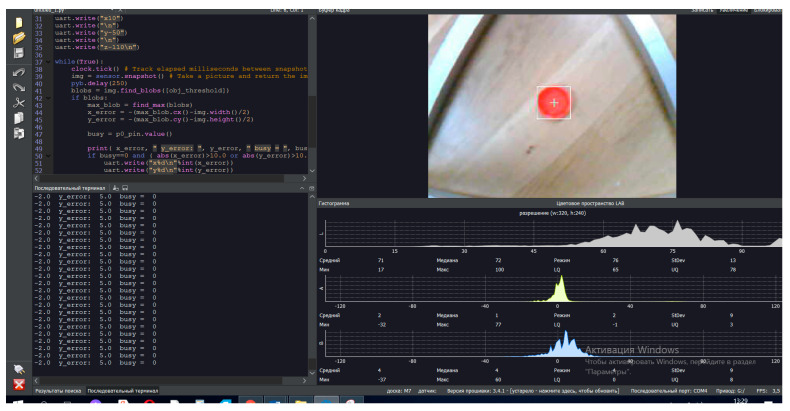Click the B channel Мин value -37

(x=382, y=379)
